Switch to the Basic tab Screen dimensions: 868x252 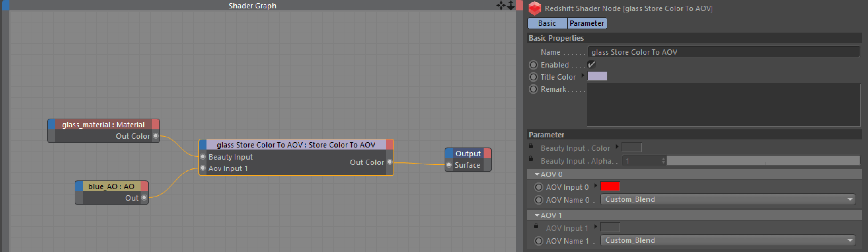[547, 23]
